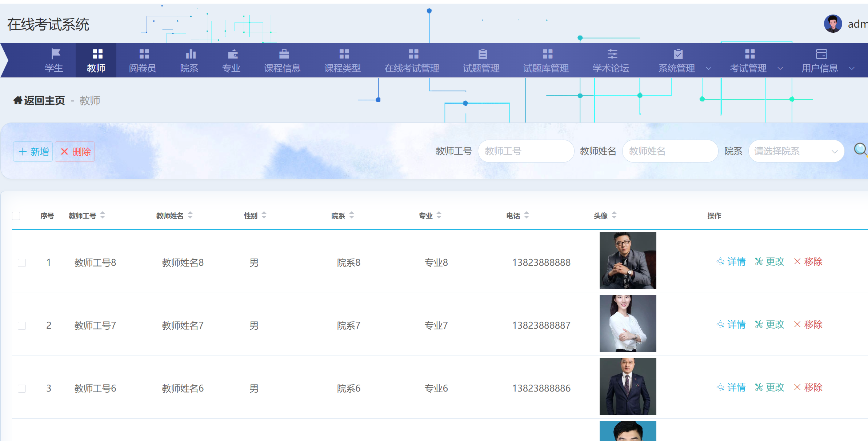Click 移除 for 教师姓名6
This screenshot has width=868, height=441.
808,388
